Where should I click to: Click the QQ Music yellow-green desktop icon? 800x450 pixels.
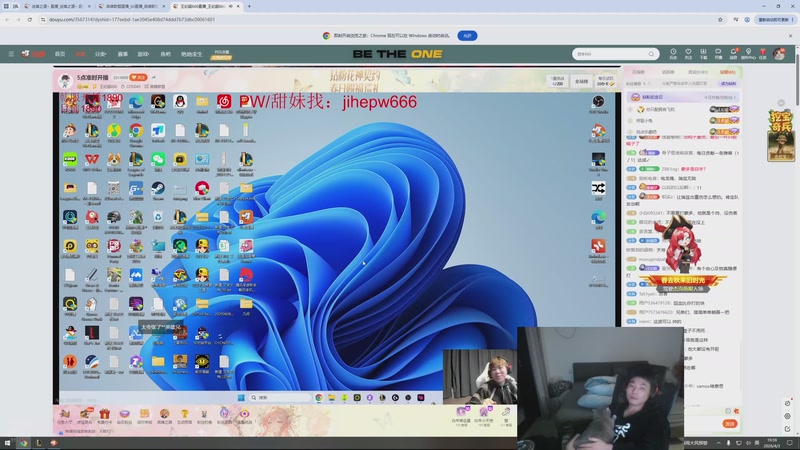(114, 131)
